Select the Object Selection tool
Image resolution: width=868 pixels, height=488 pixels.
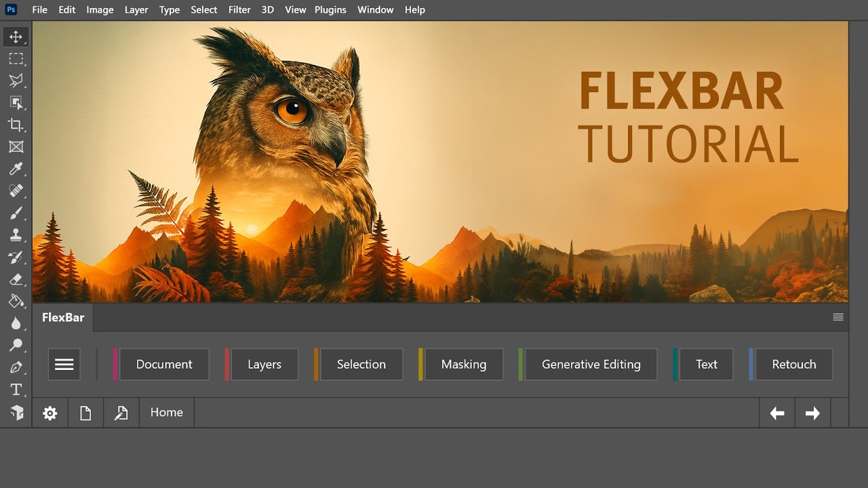point(16,103)
